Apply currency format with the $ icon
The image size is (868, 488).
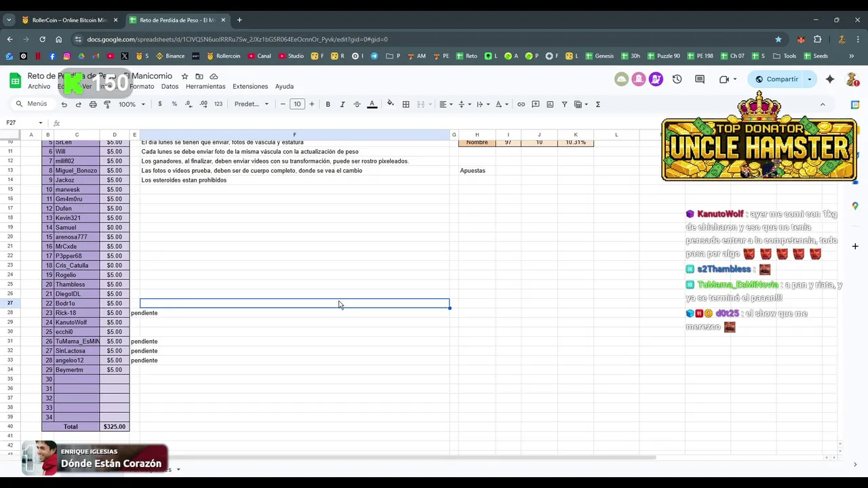160,104
